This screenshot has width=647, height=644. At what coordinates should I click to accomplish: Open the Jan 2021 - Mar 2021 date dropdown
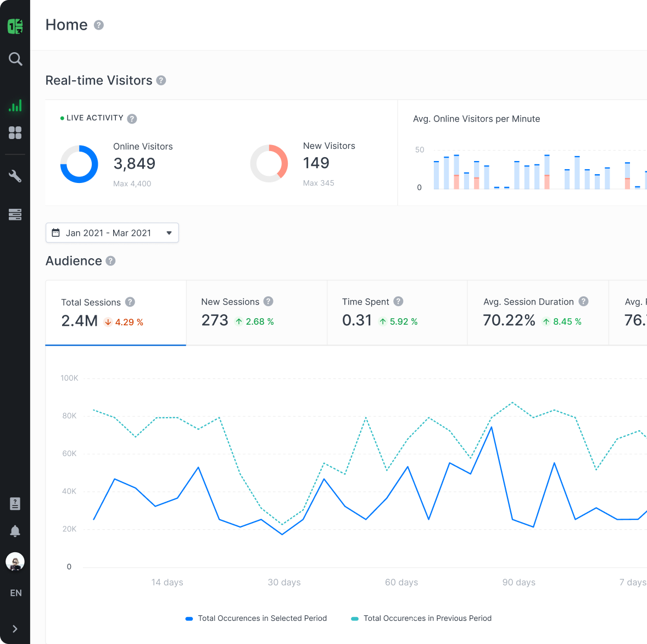click(112, 233)
